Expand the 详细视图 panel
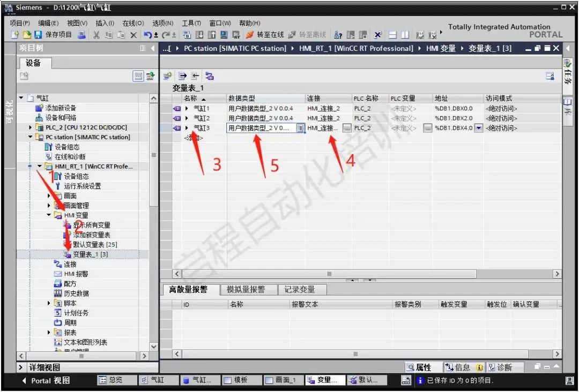 point(21,367)
